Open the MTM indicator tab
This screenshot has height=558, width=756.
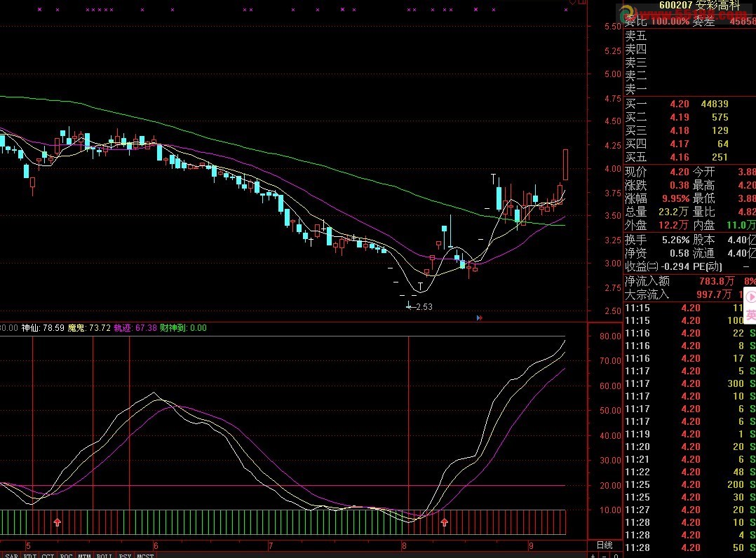84,555
